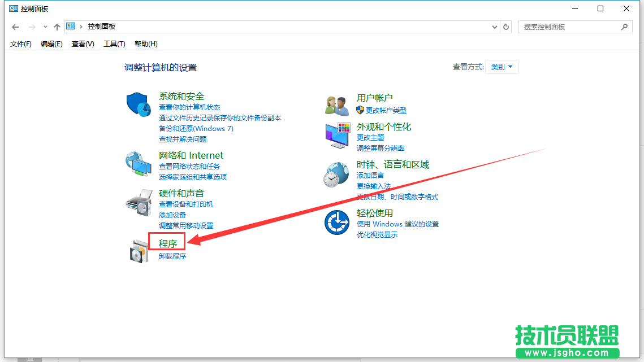Image resolution: width=644 pixels, height=362 pixels.
Task: Navigate up using the up arrow icon
Action: 57,26
